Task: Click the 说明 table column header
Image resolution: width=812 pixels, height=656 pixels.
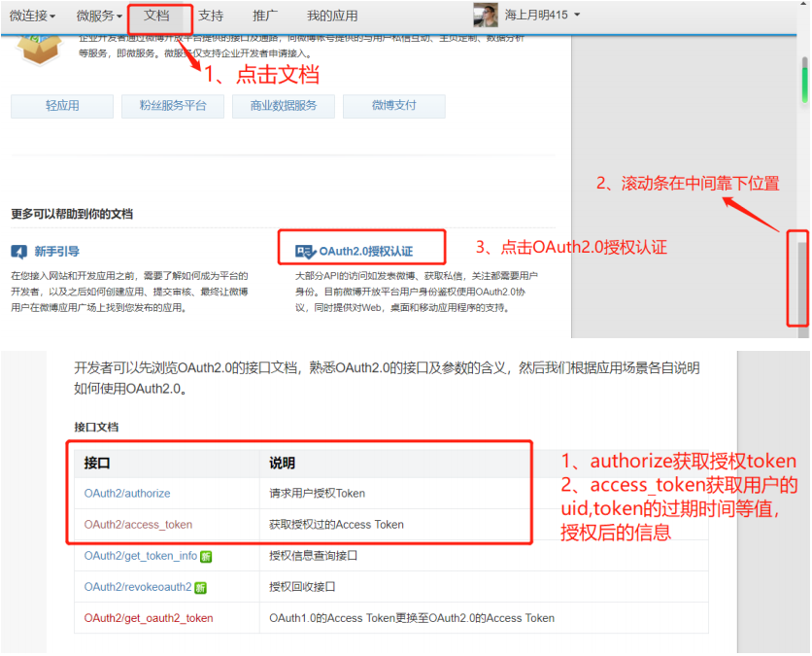Action: pyautogui.click(x=484, y=464)
